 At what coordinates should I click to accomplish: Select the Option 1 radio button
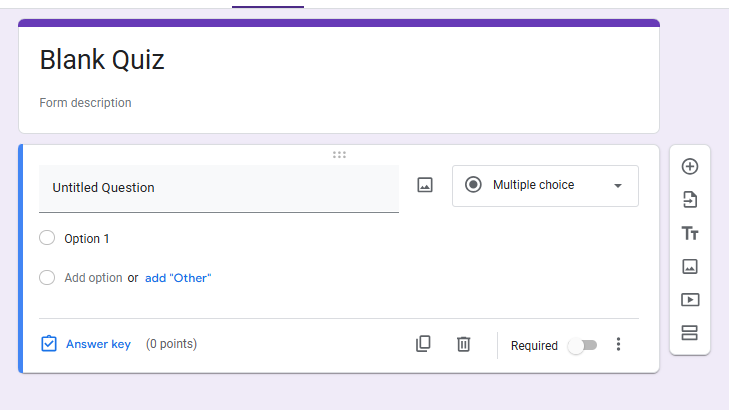(x=47, y=238)
